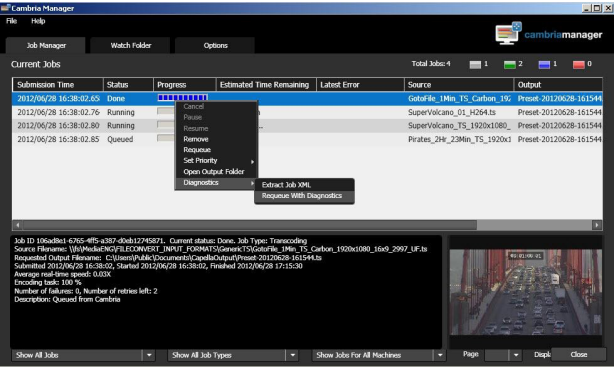The image size is (616, 367).
Task: Click the blue job count indicator
Action: (544, 64)
